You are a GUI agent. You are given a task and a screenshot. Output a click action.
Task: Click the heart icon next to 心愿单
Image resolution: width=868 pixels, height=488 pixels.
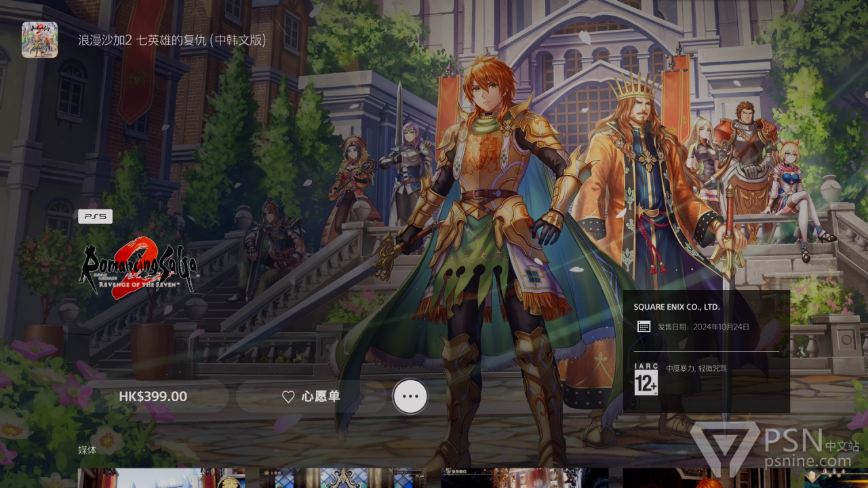(288, 396)
